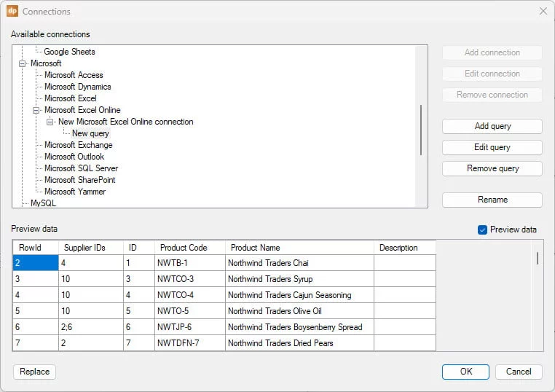
Task: Select the NWTCO-4 product code cell
Action: point(190,295)
